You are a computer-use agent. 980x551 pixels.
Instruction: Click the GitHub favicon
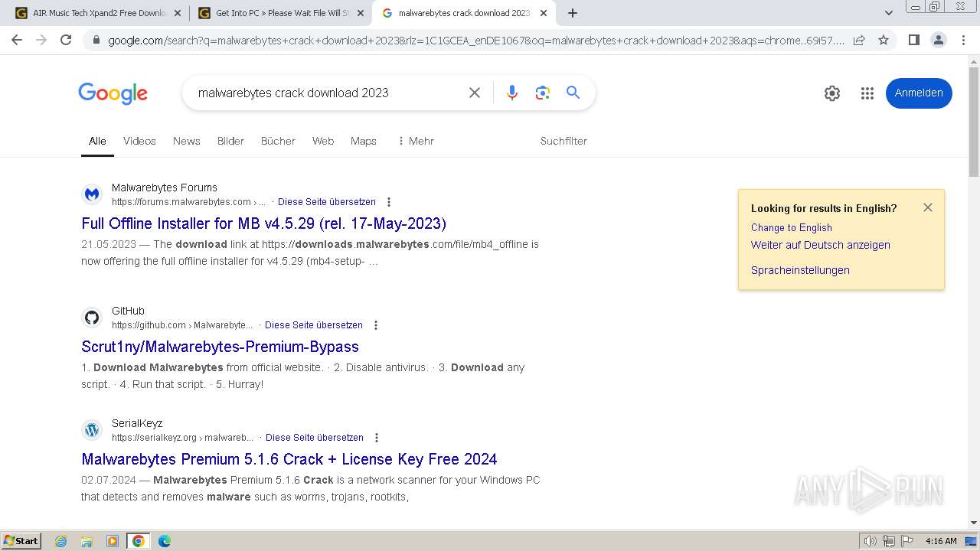tap(92, 318)
